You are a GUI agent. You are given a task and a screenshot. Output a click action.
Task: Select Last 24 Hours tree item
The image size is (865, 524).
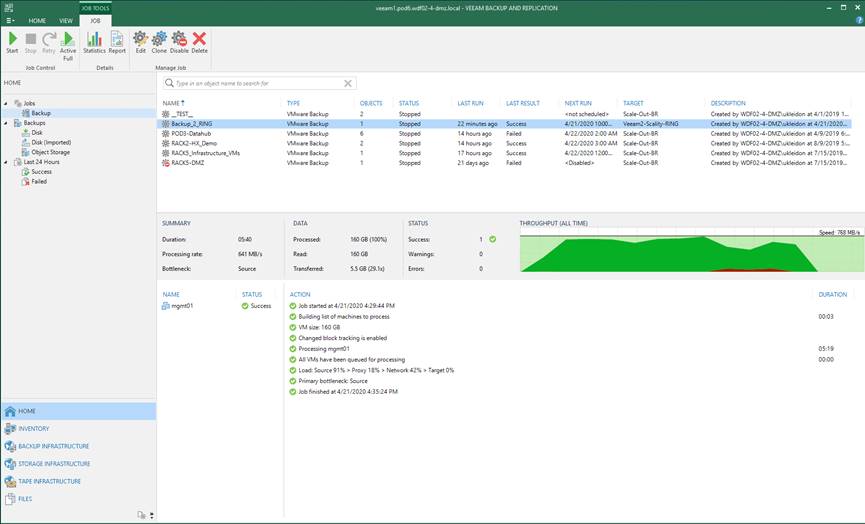click(41, 162)
